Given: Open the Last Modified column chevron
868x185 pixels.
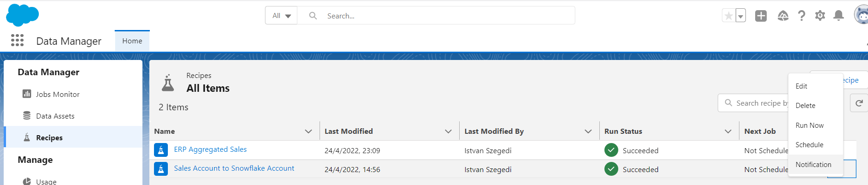Looking at the screenshot, I should pos(448,131).
